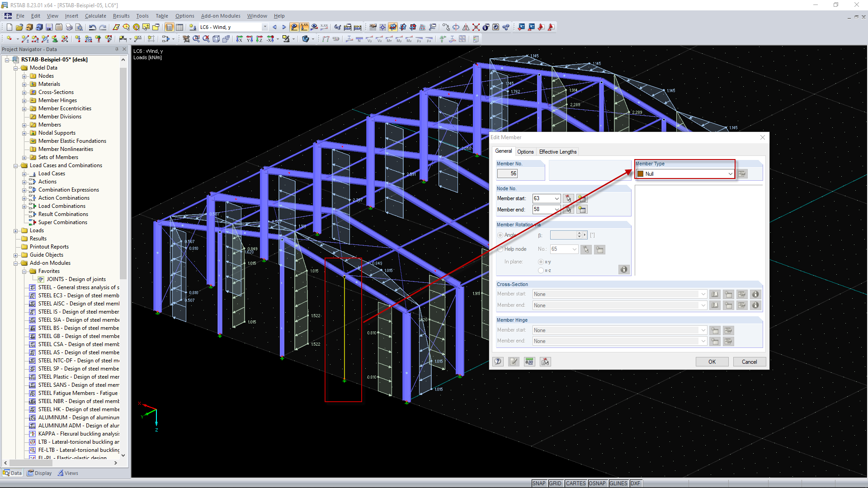Click the units and decimals icon in dialog
The image size is (868, 488).
(529, 361)
